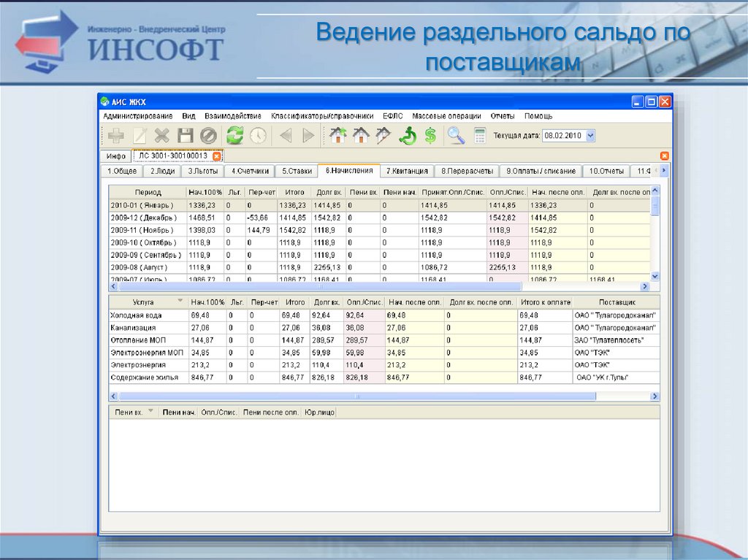Click the Пени вх. column sort arrow
The height and width of the screenshot is (560, 748).
(x=151, y=412)
